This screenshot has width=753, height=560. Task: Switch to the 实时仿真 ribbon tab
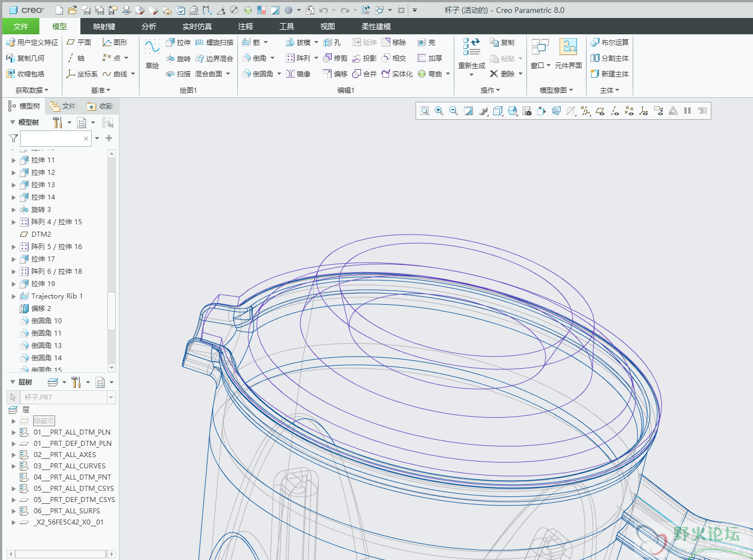click(x=197, y=26)
